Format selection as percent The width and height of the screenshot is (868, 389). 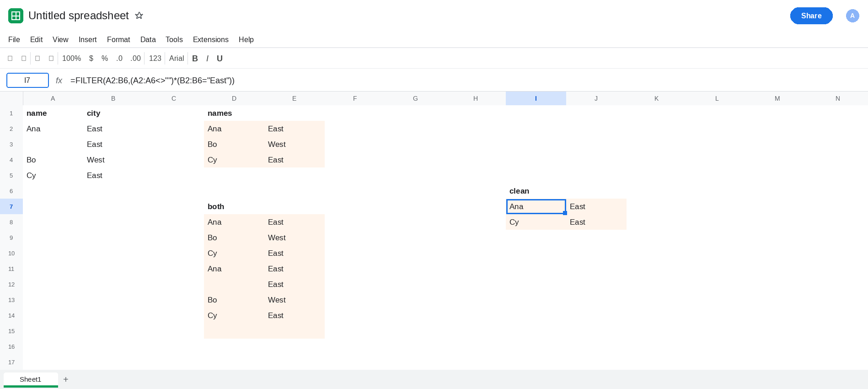tap(105, 59)
